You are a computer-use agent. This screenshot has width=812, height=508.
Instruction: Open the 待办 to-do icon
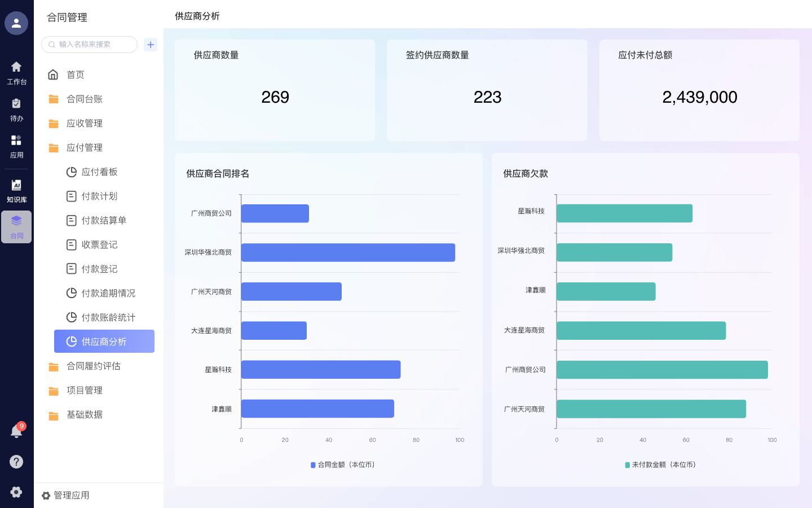pyautogui.click(x=16, y=110)
